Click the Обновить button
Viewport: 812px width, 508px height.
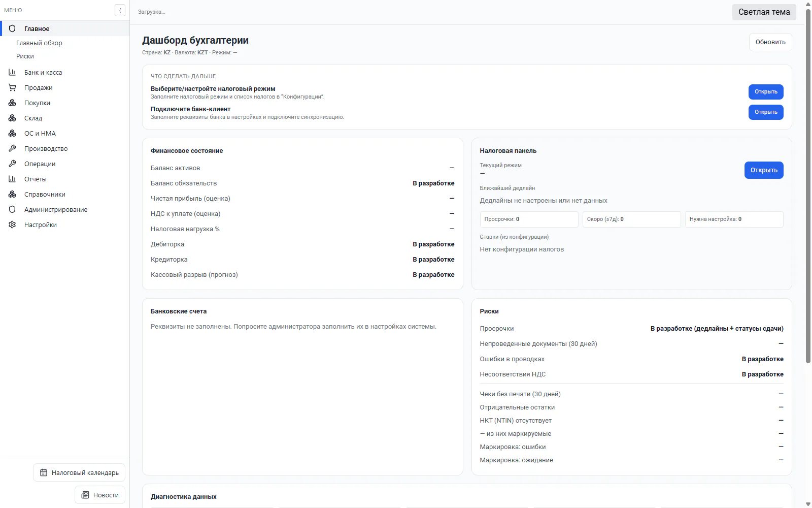[770, 42]
